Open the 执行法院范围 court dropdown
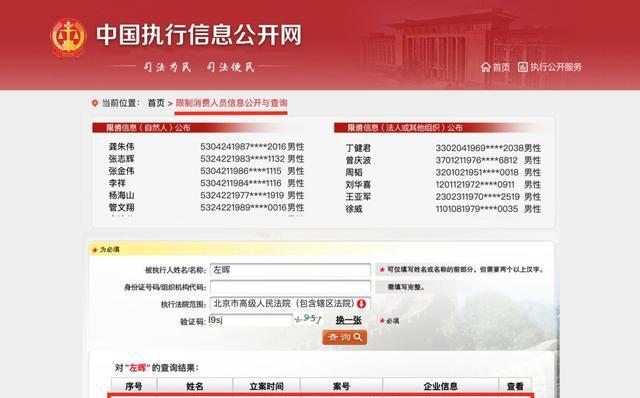 pyautogui.click(x=290, y=304)
